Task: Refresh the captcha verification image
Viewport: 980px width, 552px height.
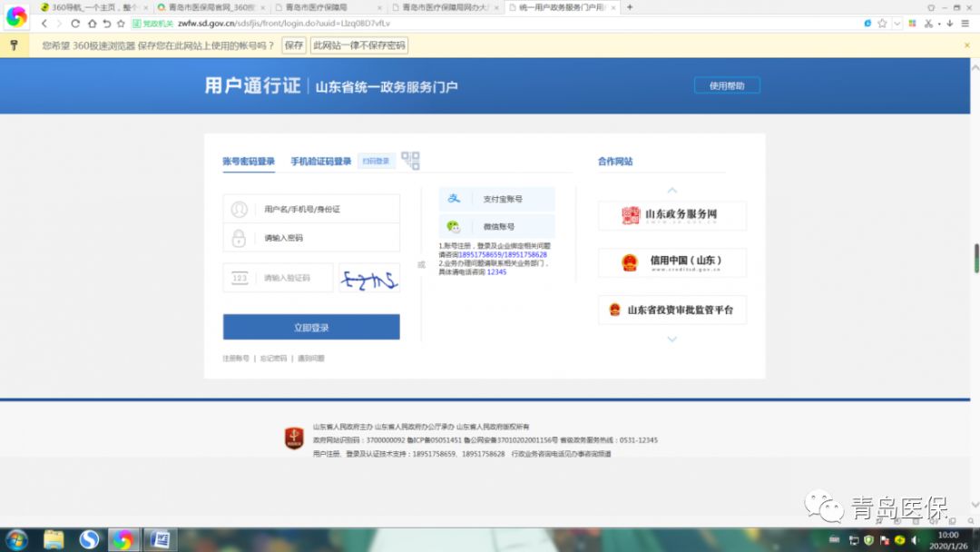Action: [x=368, y=279]
